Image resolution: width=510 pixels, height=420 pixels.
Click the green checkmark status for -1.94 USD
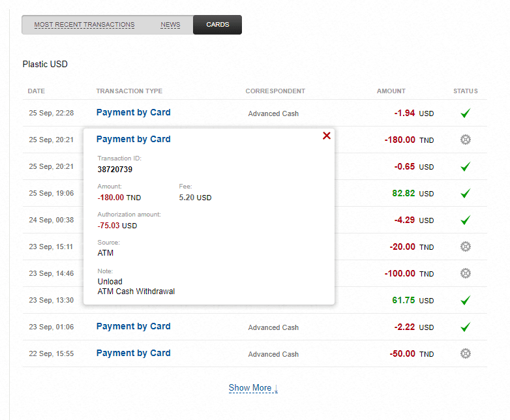click(x=465, y=113)
